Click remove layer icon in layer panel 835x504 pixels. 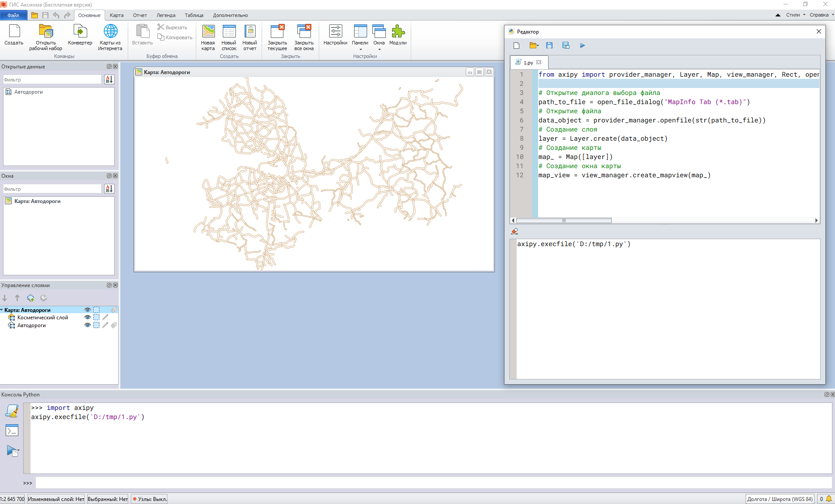click(44, 298)
